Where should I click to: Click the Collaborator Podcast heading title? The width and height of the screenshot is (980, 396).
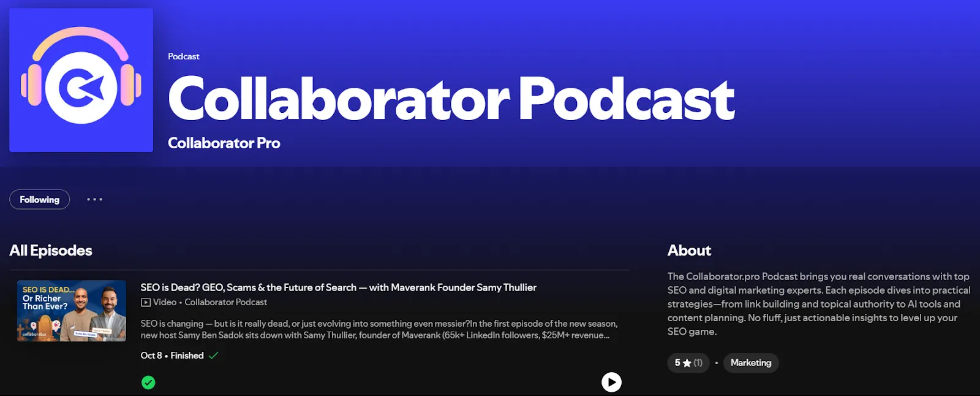point(451,99)
